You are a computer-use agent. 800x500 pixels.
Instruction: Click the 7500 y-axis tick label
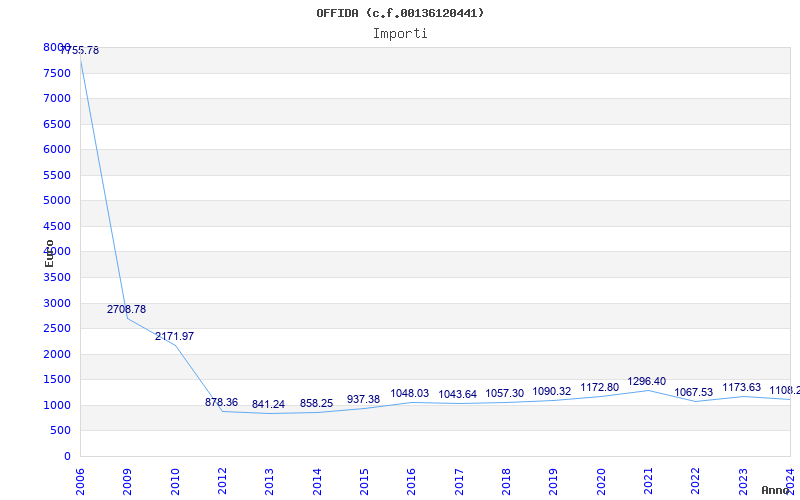[x=57, y=73]
